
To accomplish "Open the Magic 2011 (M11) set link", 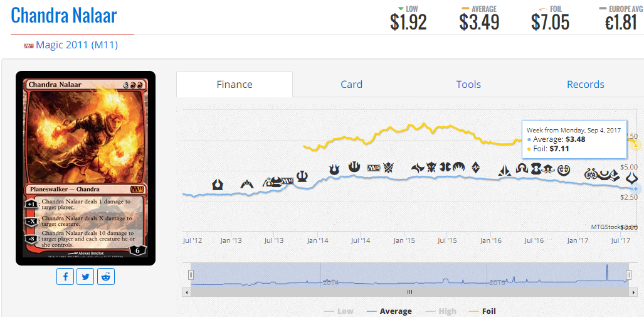I will 77,45.
